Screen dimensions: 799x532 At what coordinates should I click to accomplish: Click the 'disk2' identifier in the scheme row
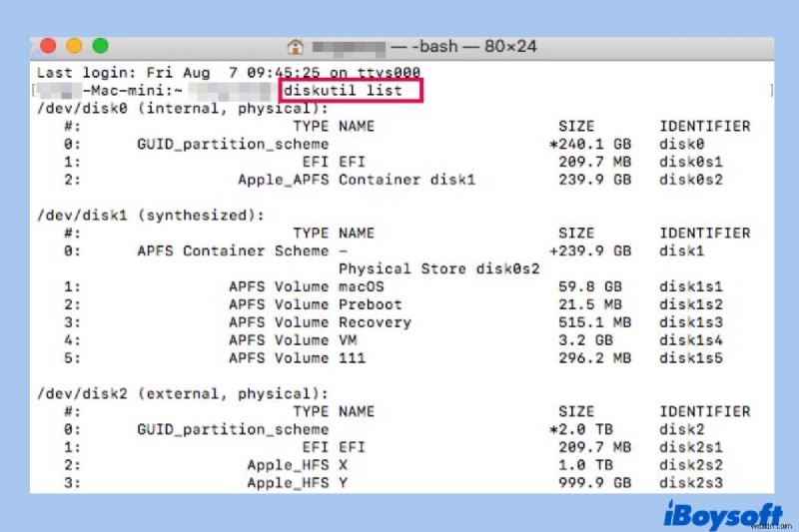click(x=681, y=429)
